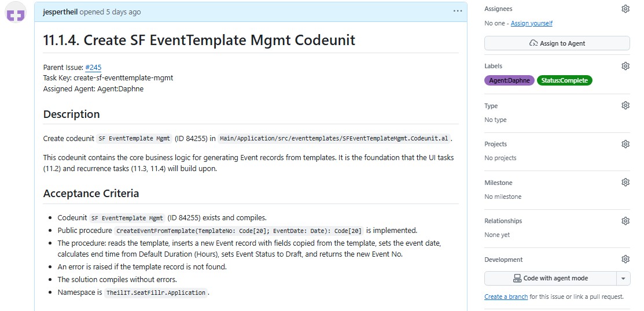
Task: Open the parent issue #245 link
Action: click(x=93, y=67)
